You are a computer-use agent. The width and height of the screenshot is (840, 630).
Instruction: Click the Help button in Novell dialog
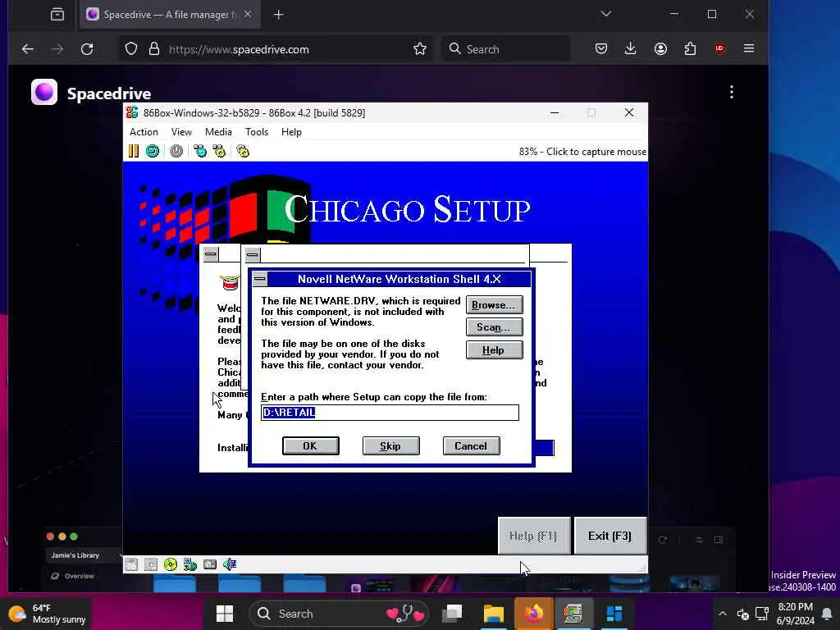[x=494, y=350]
